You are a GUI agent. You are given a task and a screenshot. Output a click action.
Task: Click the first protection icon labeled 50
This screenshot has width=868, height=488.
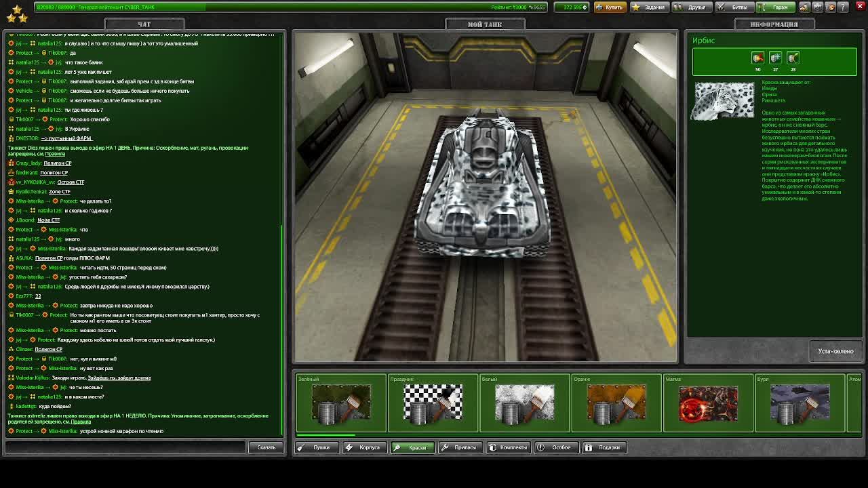click(757, 58)
